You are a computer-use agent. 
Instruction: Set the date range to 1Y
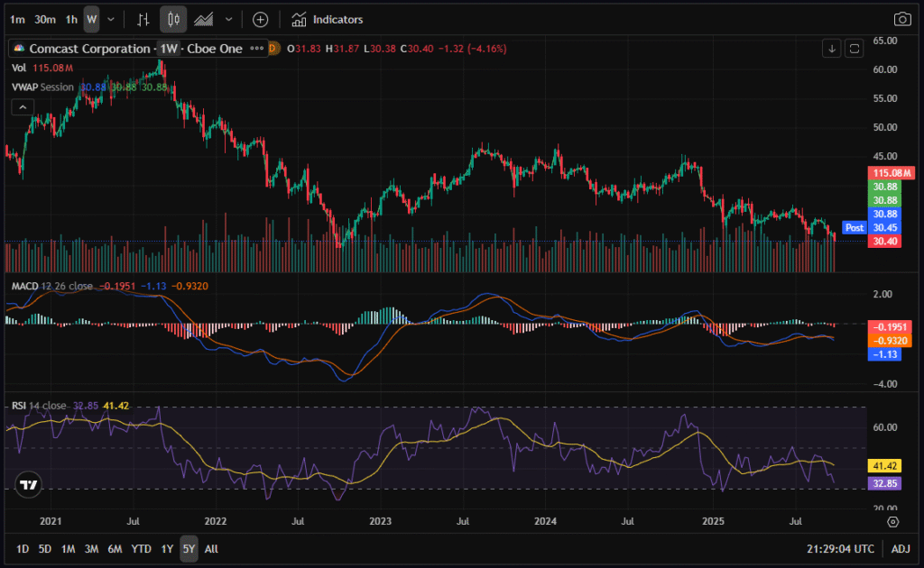pos(167,548)
